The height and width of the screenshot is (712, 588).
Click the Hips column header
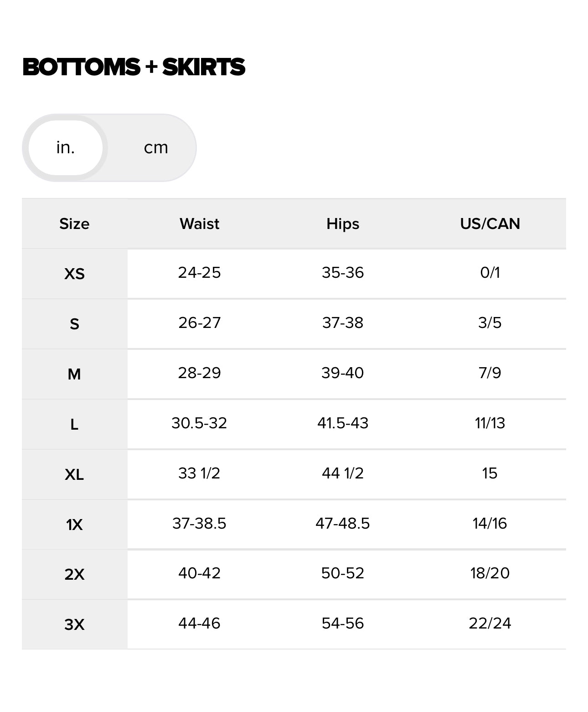[343, 224]
